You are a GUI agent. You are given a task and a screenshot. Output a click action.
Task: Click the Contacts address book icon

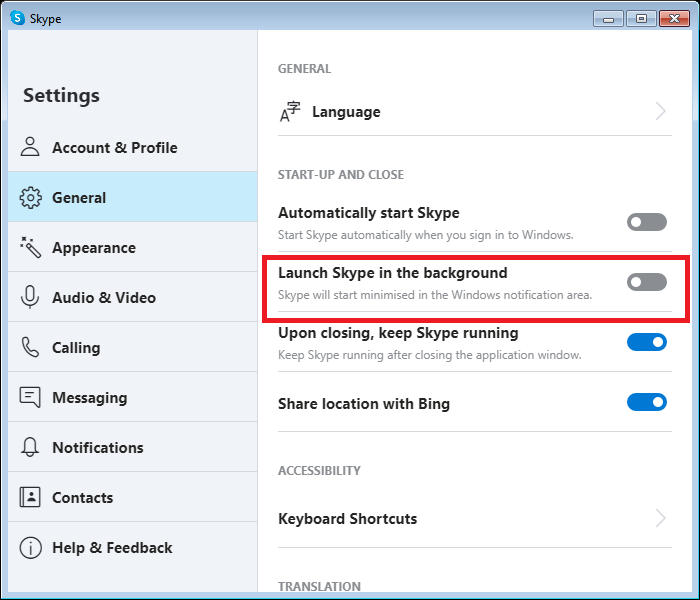[x=30, y=497]
